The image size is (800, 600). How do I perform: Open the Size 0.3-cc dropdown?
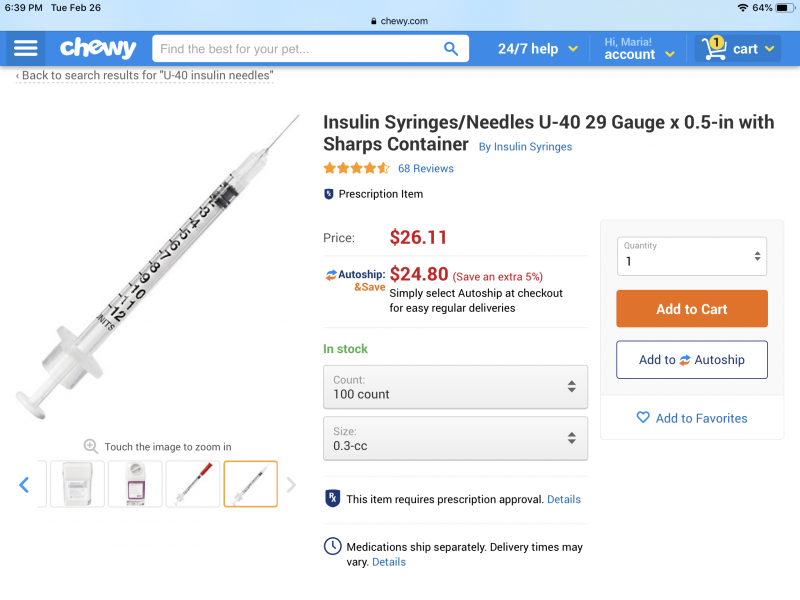(x=455, y=438)
